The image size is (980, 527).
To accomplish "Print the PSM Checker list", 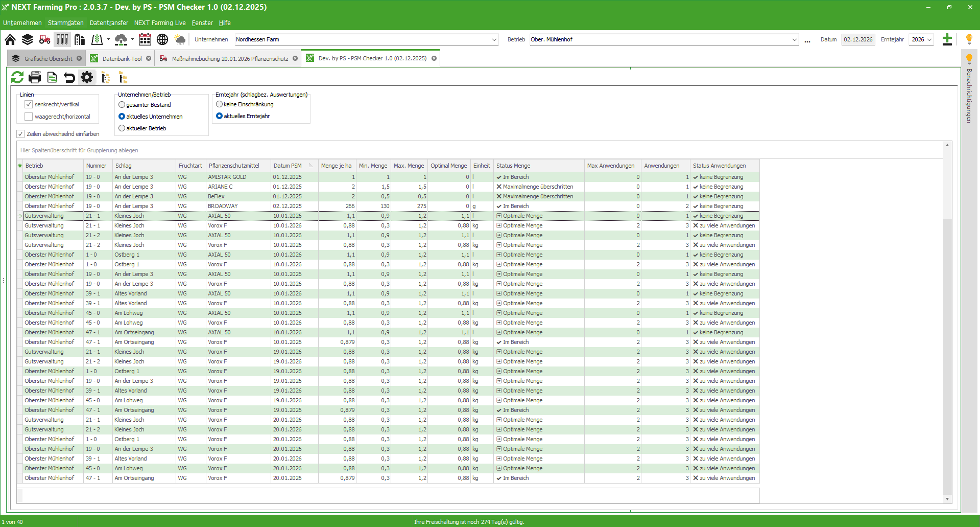I will pos(35,77).
